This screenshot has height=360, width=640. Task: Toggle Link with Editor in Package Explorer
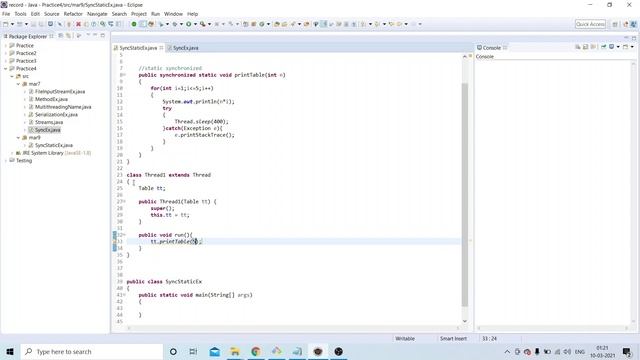coord(69,36)
